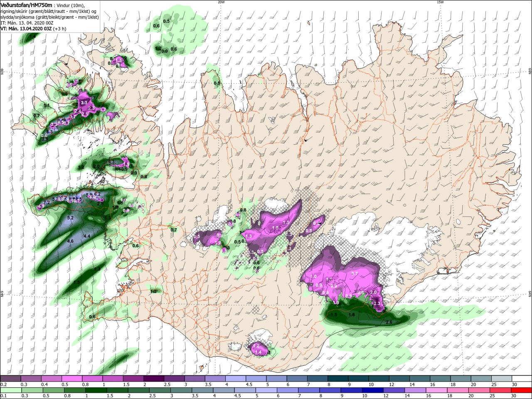Screen dimensions: 532x399
Task: Click the '4.4' rainfall value on the map
Action: (x=87, y=236)
